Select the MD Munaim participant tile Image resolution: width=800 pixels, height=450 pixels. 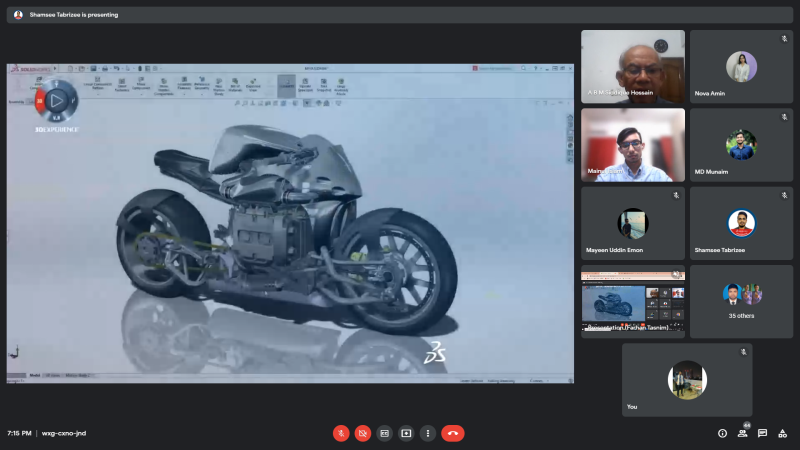coord(741,145)
